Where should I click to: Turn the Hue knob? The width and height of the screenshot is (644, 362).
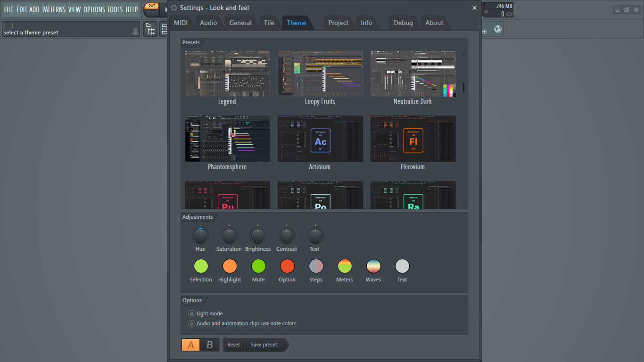coord(200,236)
